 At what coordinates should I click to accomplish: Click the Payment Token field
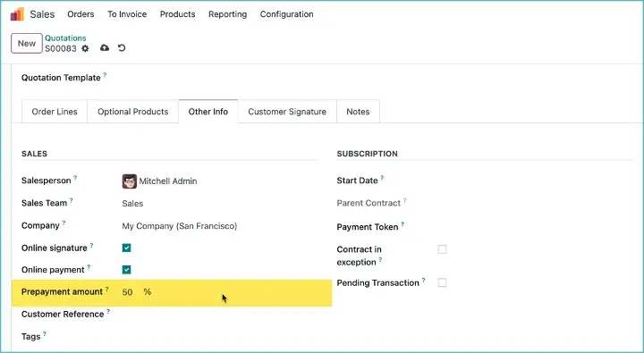534,227
